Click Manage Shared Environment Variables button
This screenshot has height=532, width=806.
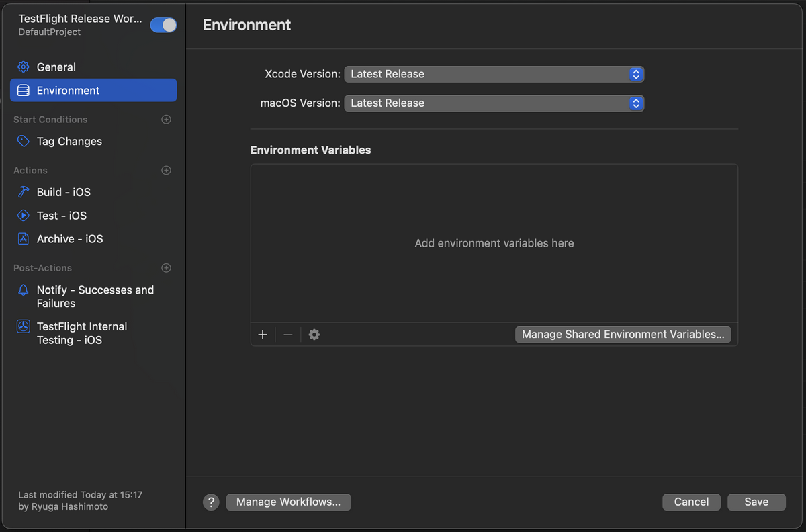pyautogui.click(x=623, y=335)
